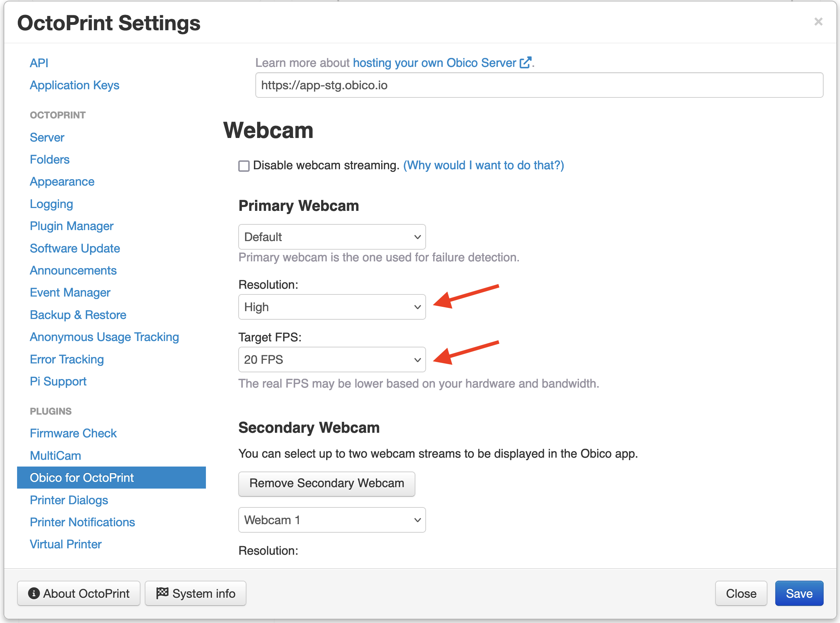Open Announcements settings
Screen dimensions: 840x623
(73, 270)
